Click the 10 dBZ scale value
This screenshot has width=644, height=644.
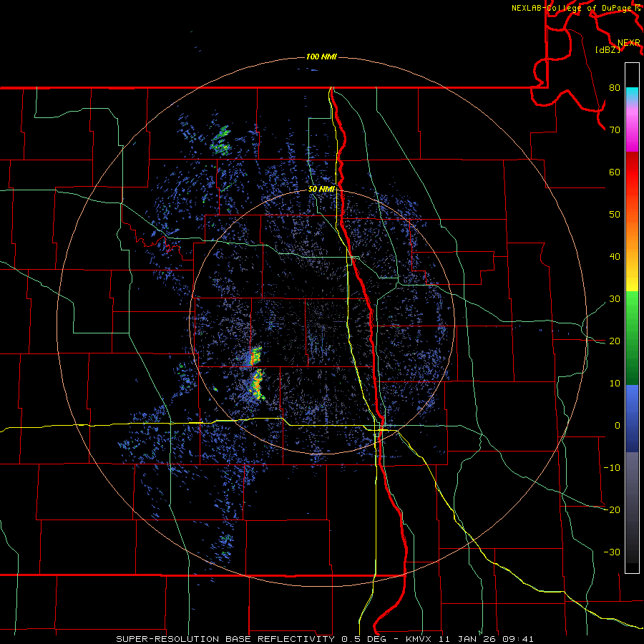[615, 384]
